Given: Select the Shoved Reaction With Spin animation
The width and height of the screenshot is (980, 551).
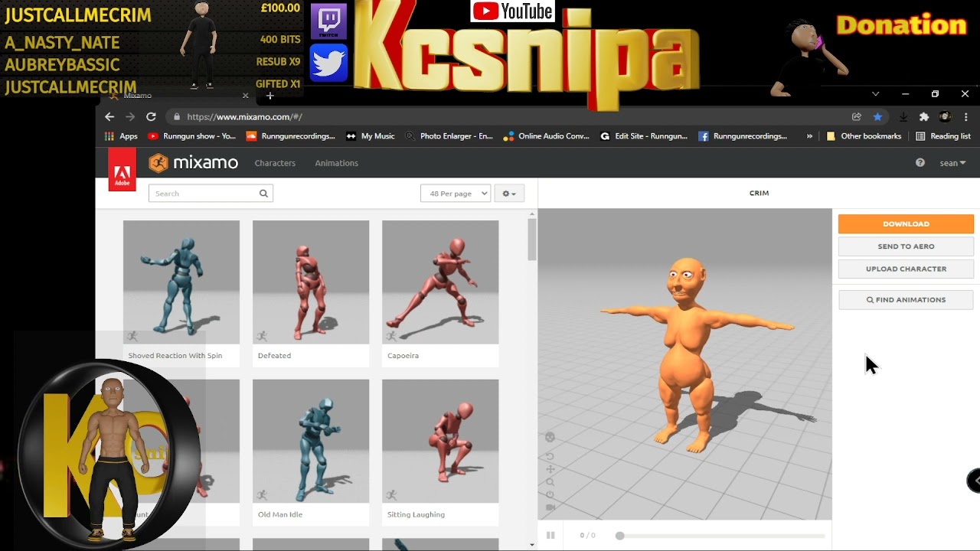Looking at the screenshot, I should click(181, 293).
